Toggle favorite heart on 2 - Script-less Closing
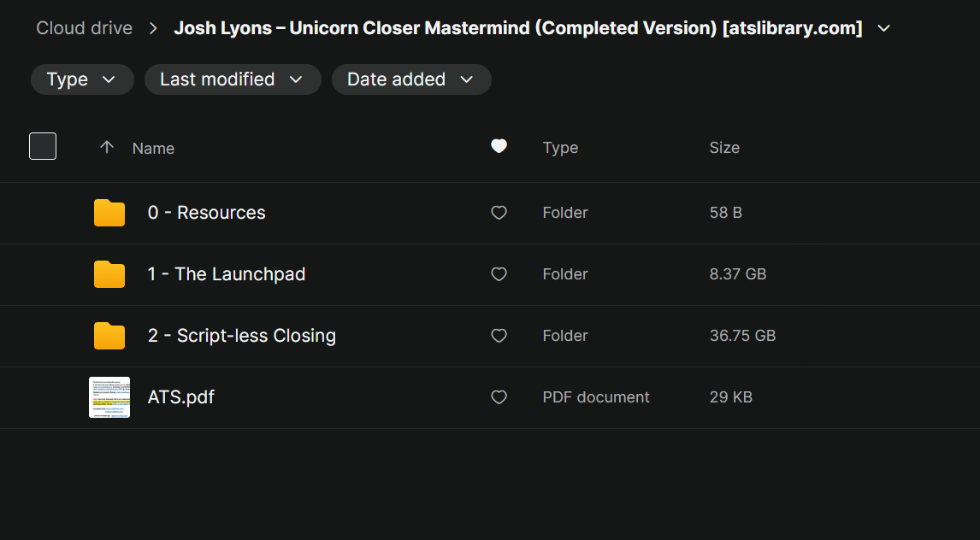 click(499, 336)
